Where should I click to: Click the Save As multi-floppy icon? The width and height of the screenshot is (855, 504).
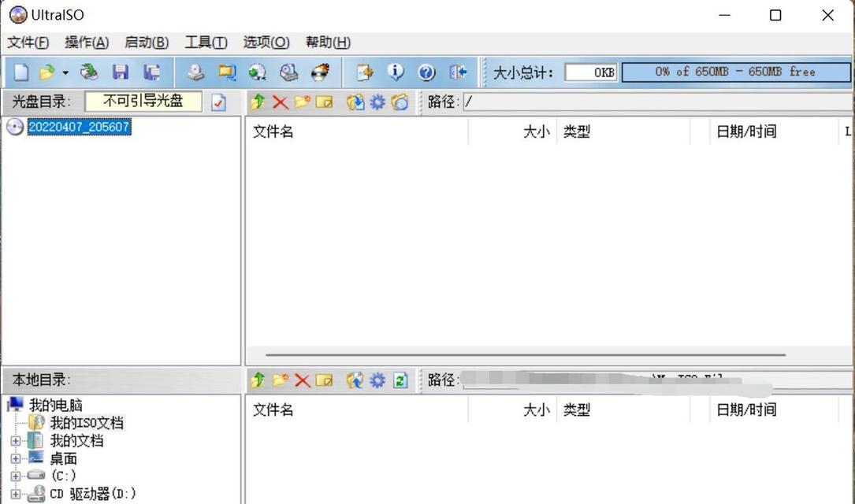[151, 72]
